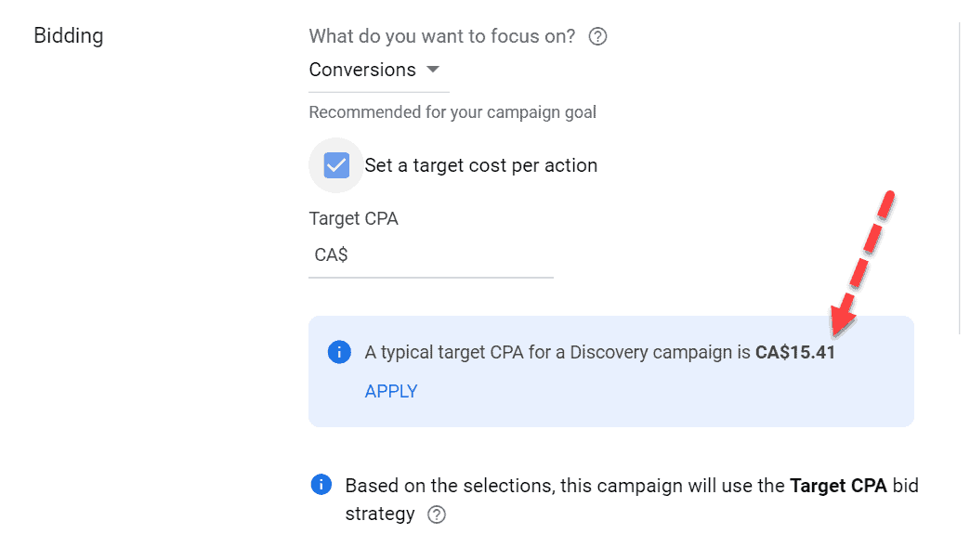The image size is (970, 560).
Task: Click the "A typical target CPA" suggestion message
Action: [x=599, y=352]
